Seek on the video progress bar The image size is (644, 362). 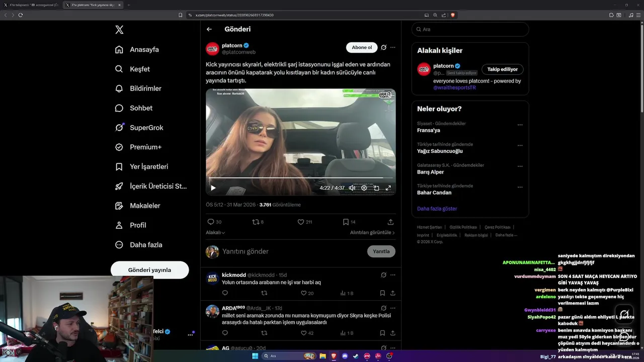pyautogui.click(x=300, y=178)
